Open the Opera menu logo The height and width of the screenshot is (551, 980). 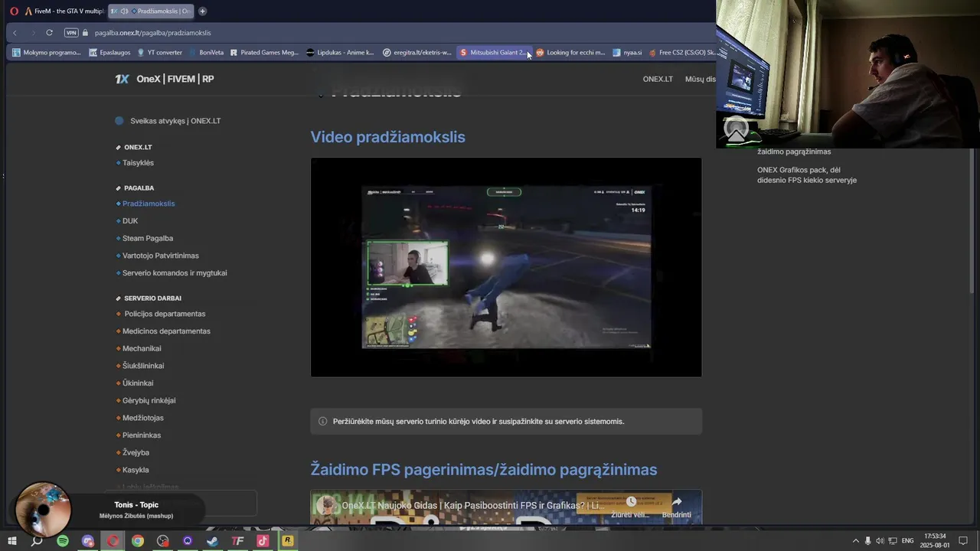click(x=14, y=11)
